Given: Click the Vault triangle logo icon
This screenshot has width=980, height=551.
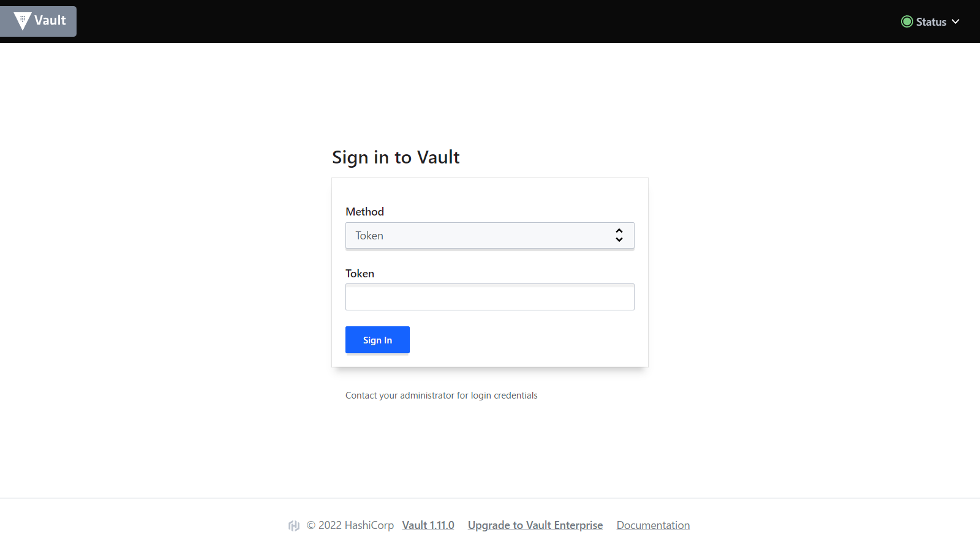Looking at the screenshot, I should click(23, 21).
